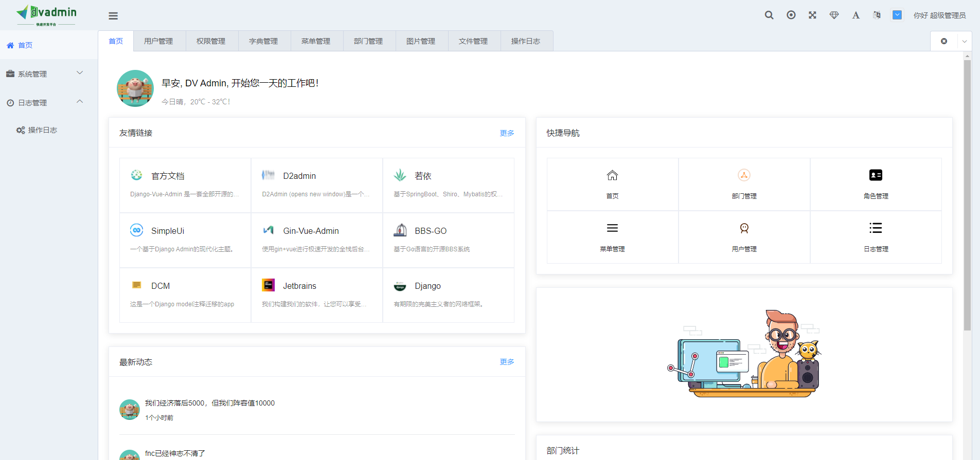Expand the 系统管理 sidebar menu
This screenshot has width=980, height=460.
tap(49, 74)
